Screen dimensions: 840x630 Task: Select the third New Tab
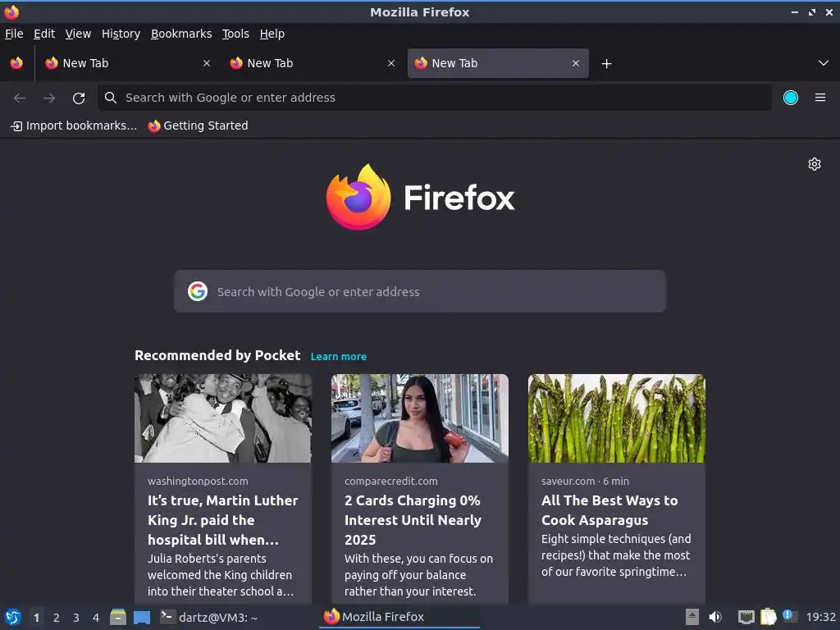[x=498, y=63]
